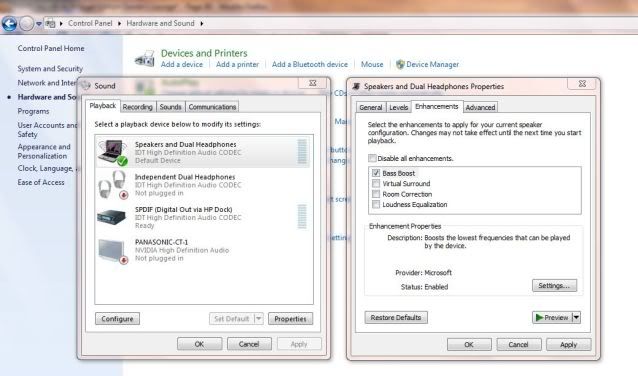Click Apply in the Sound dialog
Viewport: 638px width, 376px height.
[299, 344]
